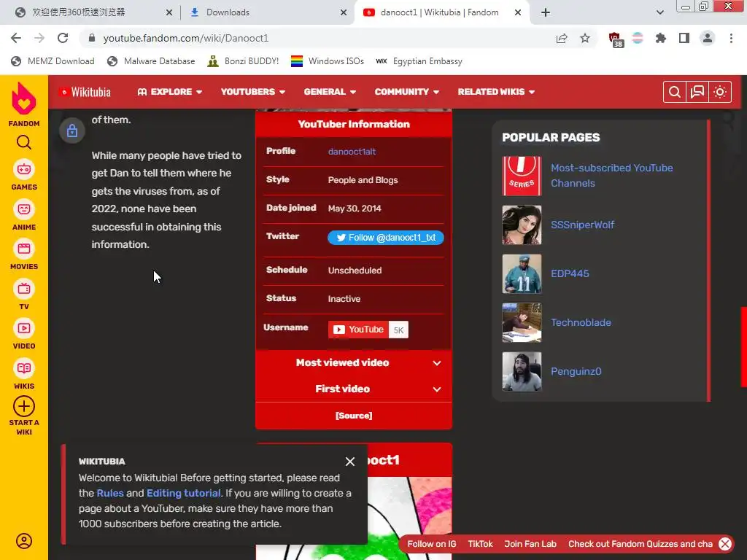
Task: Click Join Fan Lab in bottom bar
Action: point(530,544)
